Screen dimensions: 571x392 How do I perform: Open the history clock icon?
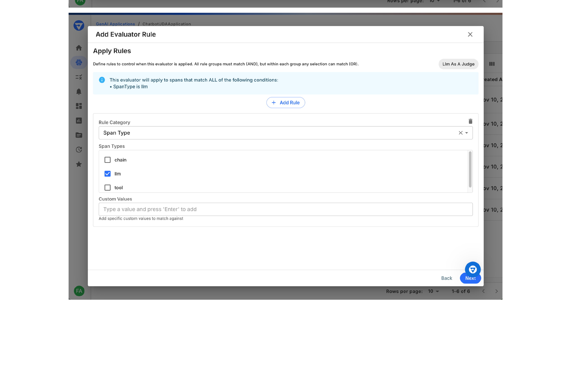tap(79, 149)
